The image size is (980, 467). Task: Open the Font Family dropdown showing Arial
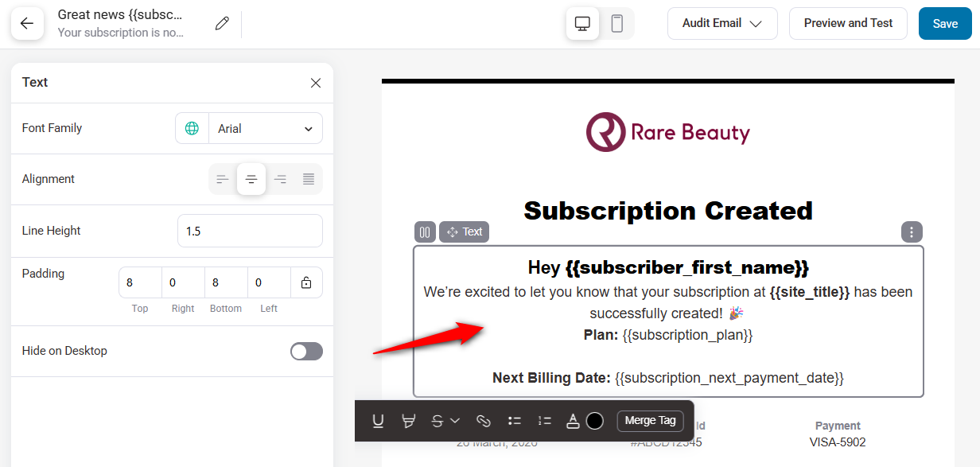266,128
